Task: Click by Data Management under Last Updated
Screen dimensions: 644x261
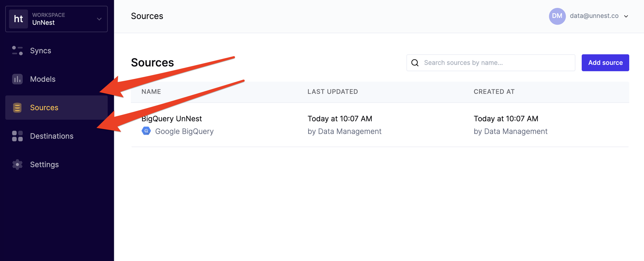Action: (x=345, y=131)
